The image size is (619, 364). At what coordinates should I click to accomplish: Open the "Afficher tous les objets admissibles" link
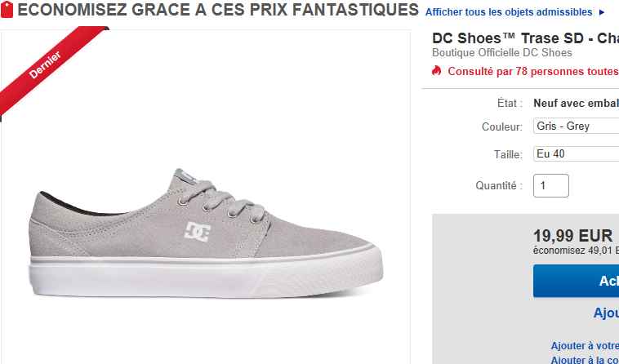point(509,13)
